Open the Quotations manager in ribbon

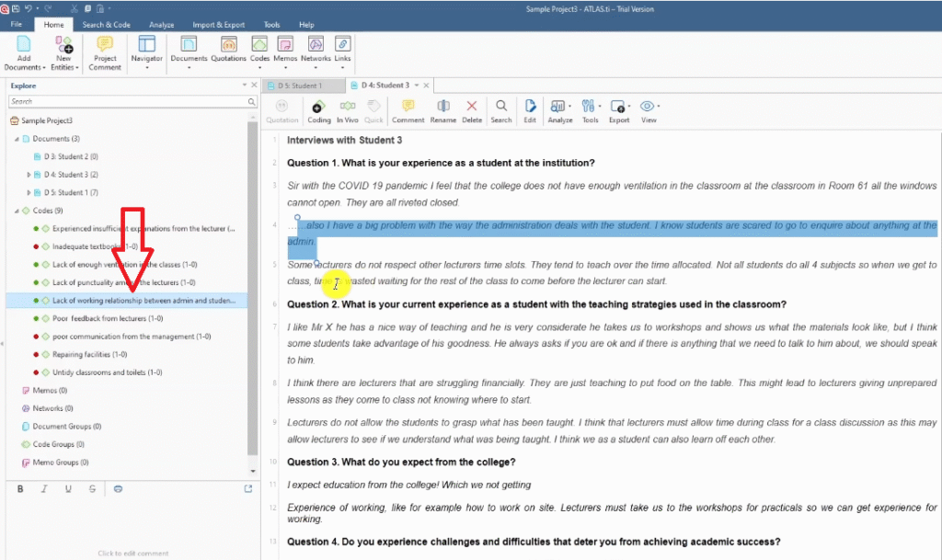pyautogui.click(x=228, y=49)
